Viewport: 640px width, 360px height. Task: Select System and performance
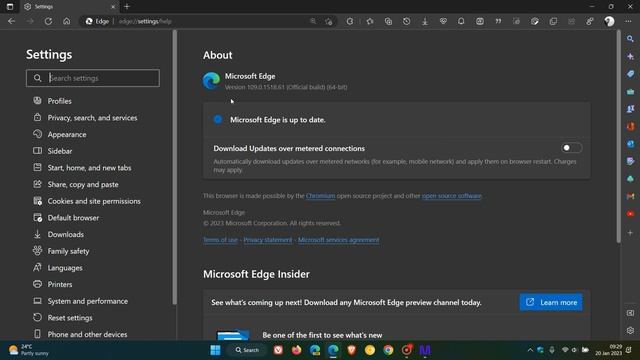tap(87, 301)
